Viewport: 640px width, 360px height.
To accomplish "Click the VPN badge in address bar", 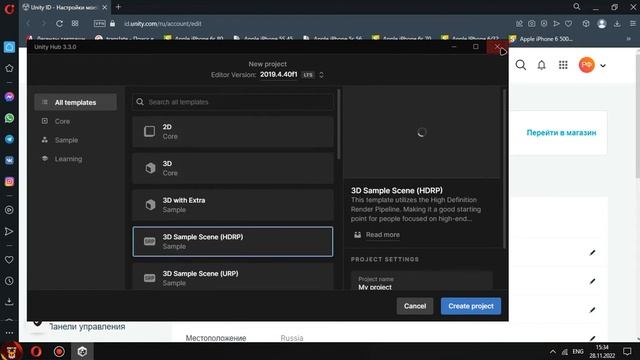I will [100, 24].
